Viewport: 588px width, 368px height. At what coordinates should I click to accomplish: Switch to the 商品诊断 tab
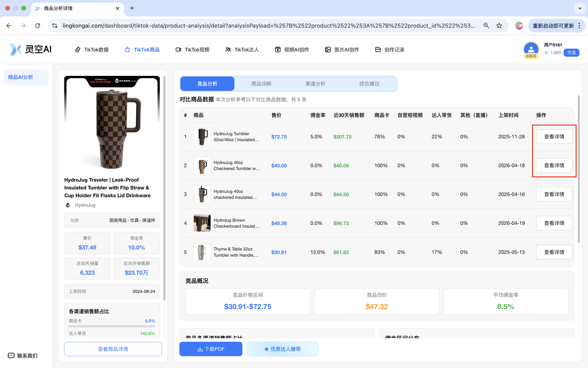[261, 84]
